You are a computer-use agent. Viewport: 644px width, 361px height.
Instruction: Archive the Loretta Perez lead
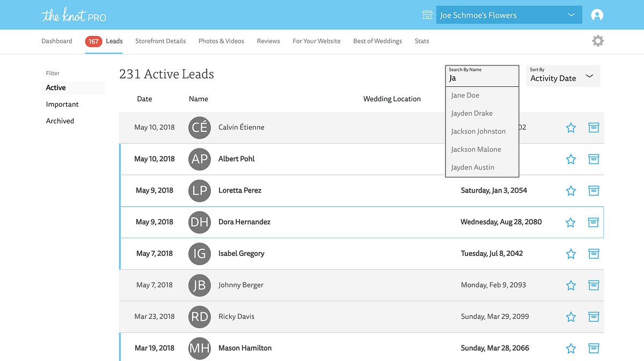tap(594, 190)
